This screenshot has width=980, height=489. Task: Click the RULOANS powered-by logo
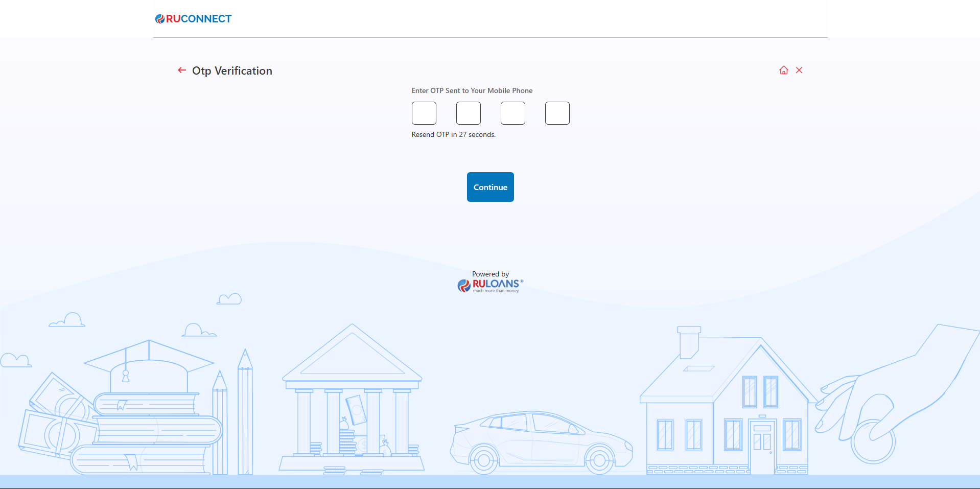coord(491,285)
